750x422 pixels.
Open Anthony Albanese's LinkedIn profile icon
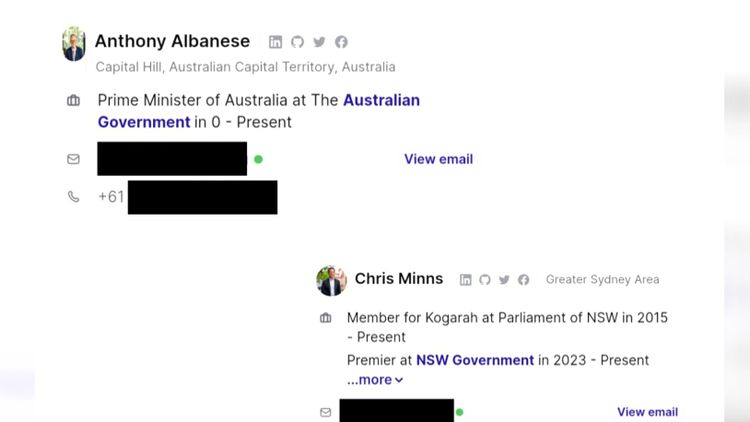pyautogui.click(x=276, y=42)
